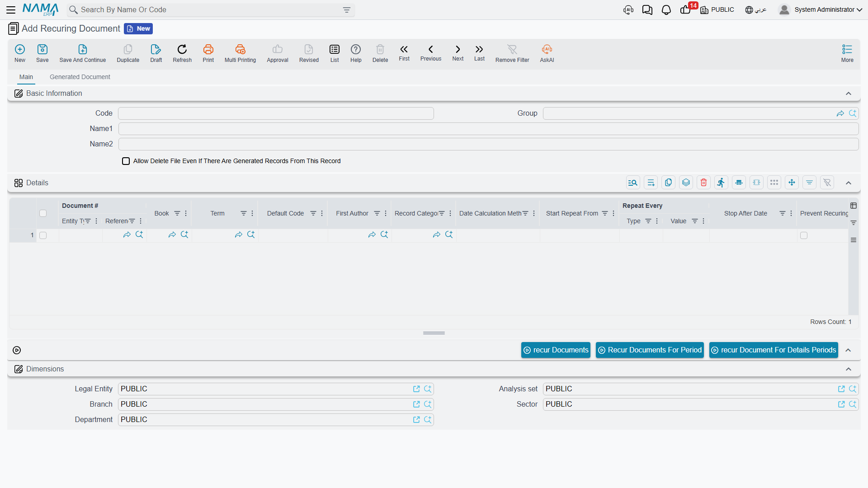Open System Administrator user dropdown
The image size is (868, 488).
820,9
